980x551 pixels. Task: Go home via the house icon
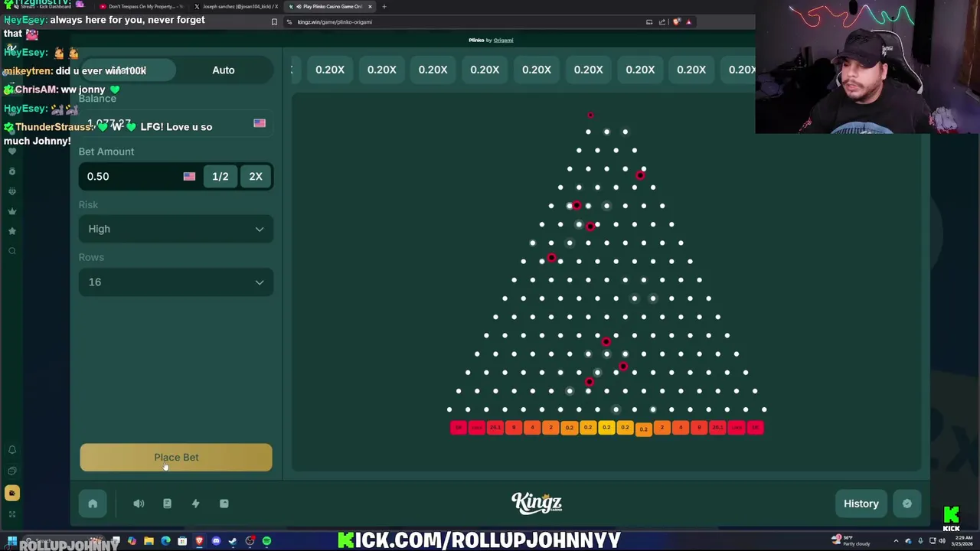[x=93, y=504]
